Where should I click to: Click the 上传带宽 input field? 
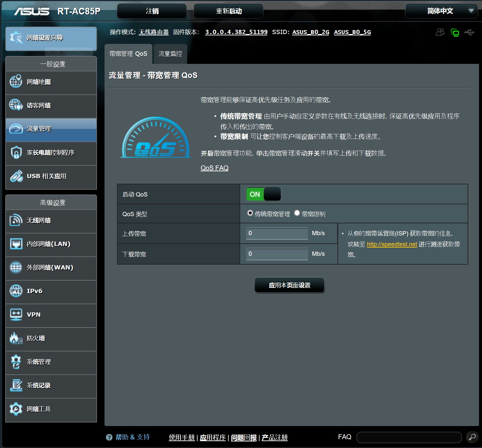pyautogui.click(x=277, y=233)
